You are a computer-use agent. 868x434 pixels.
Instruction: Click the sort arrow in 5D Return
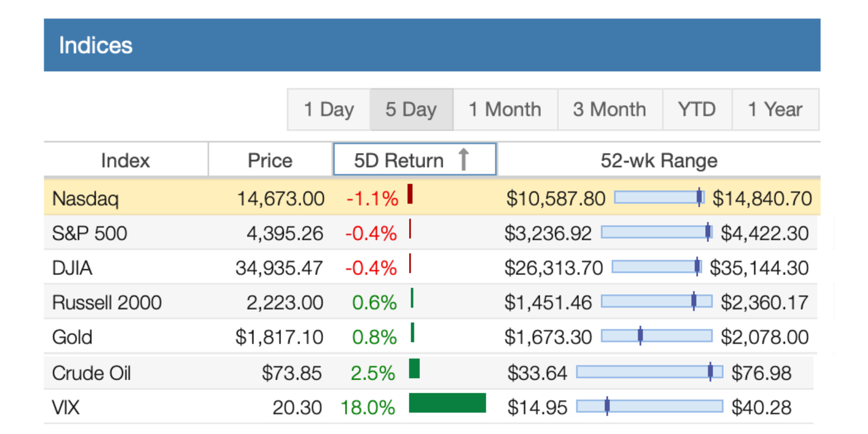(x=463, y=159)
